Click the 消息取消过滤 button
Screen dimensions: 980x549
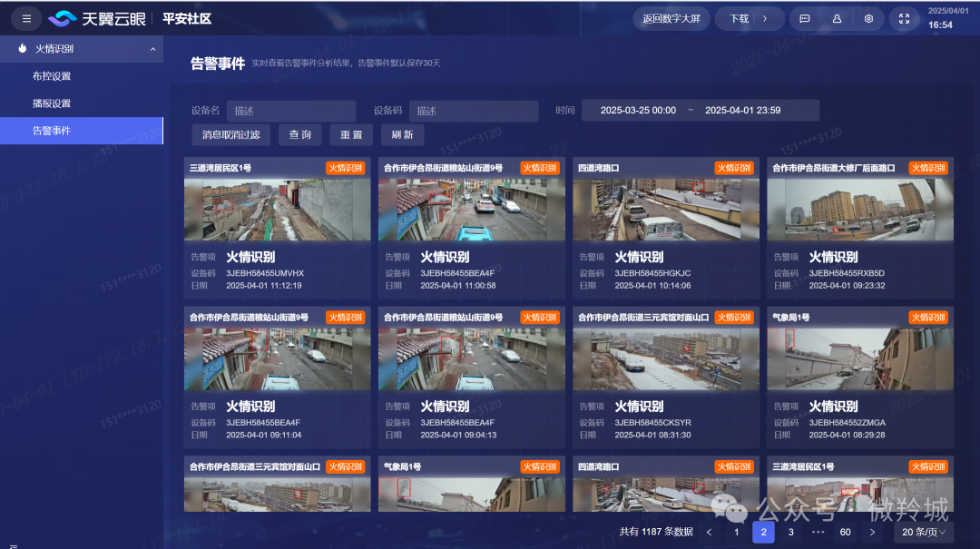pos(230,134)
